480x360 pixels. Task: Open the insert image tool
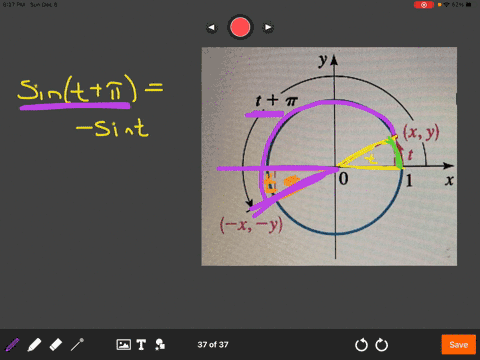point(123,344)
